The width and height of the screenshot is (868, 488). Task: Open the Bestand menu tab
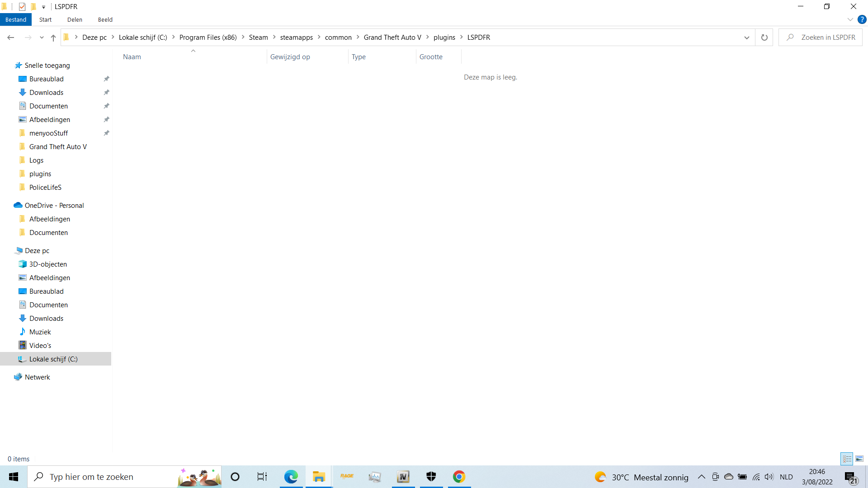click(x=16, y=19)
